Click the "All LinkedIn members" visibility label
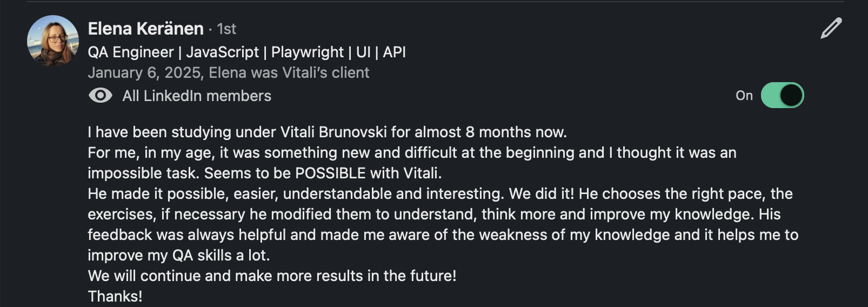This screenshot has height=307, width=868. pyautogui.click(x=197, y=96)
